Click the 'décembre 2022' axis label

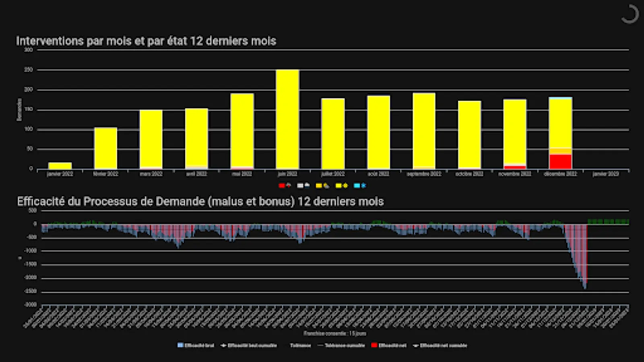[560, 174]
